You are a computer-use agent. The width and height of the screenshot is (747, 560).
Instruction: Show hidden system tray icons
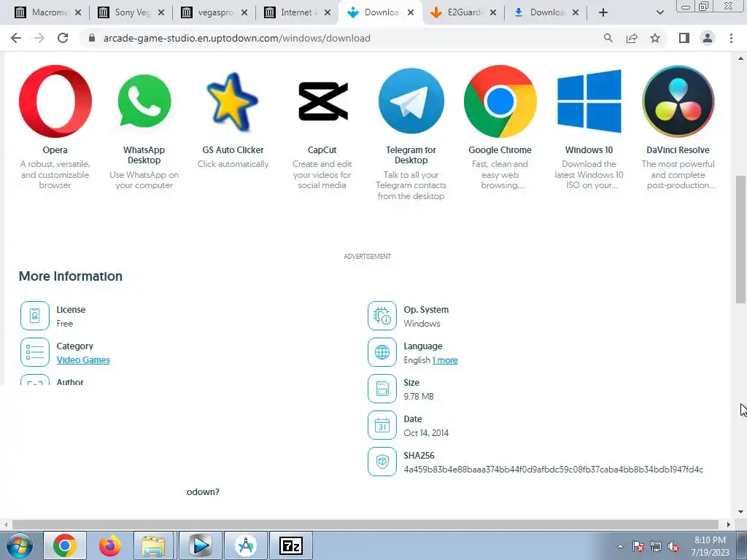point(620,547)
